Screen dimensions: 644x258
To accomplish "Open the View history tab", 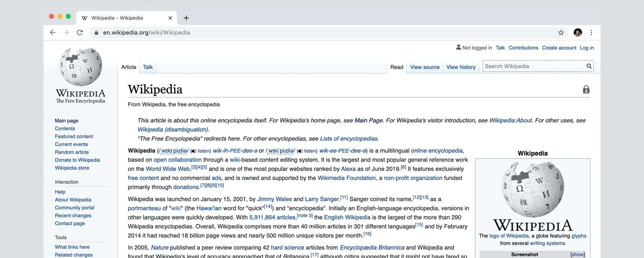I will [461, 67].
